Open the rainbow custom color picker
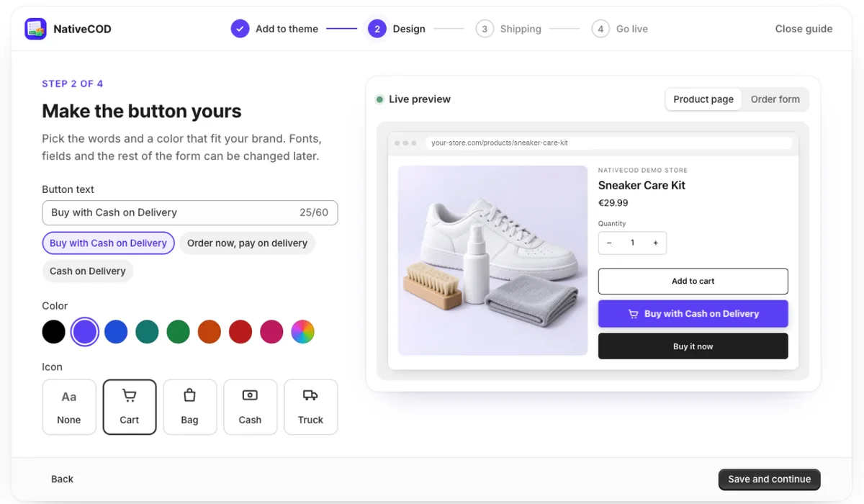Viewport: 864px width, 504px height. pyautogui.click(x=302, y=332)
